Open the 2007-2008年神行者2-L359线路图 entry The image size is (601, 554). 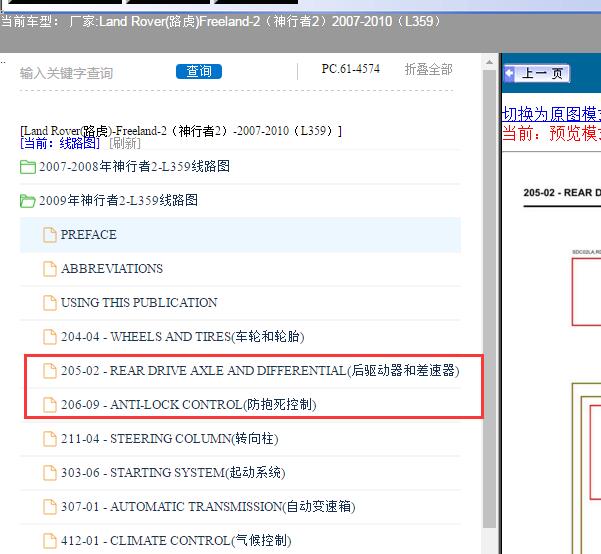(x=135, y=166)
